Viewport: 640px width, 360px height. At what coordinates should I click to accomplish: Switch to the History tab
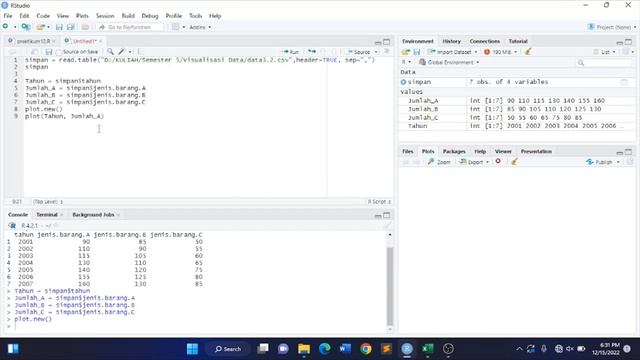tap(451, 41)
